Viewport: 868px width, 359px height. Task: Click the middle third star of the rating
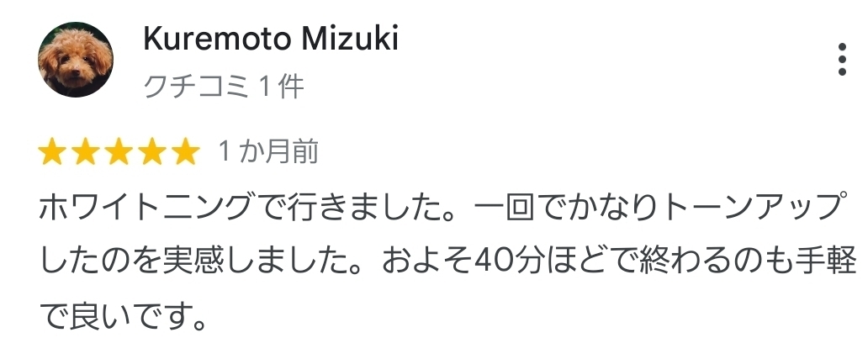click(119, 151)
